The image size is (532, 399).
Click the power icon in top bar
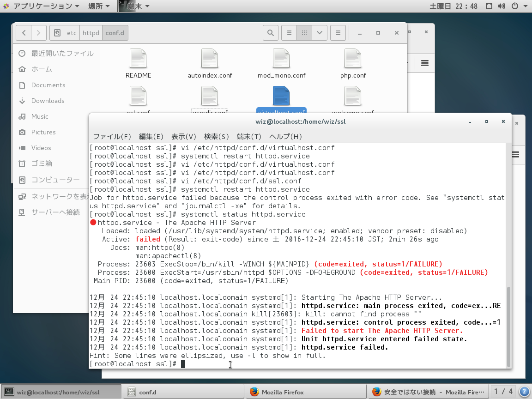[515, 6]
